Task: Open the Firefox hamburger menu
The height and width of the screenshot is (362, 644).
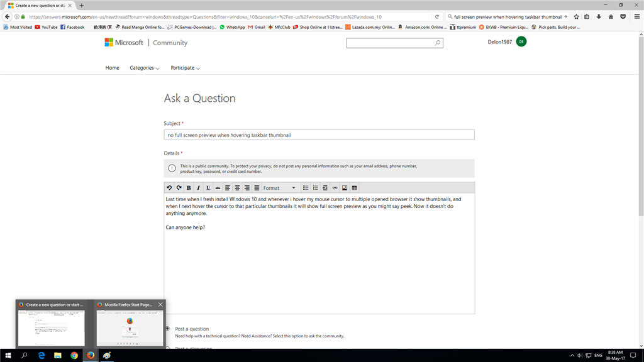Action: 637,17
